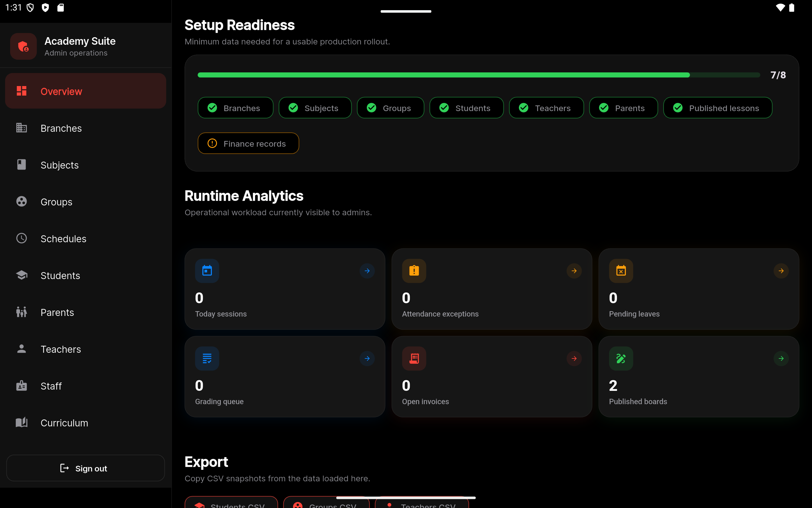Click the setup readiness progress bar
Image resolution: width=812 pixels, height=508 pixels.
(479, 75)
